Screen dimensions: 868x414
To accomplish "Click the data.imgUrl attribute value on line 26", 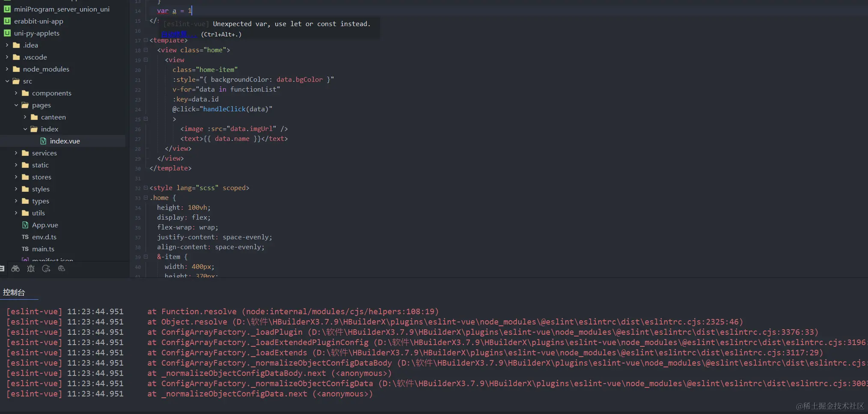I will point(251,129).
